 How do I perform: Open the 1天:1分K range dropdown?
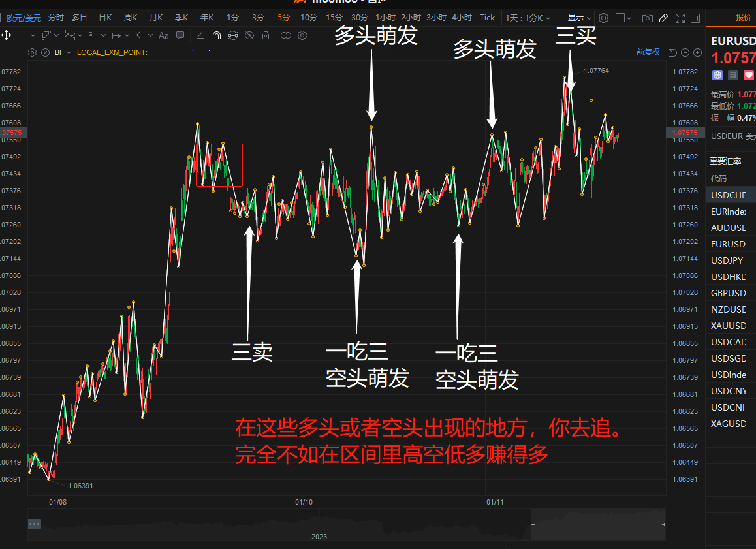tap(528, 18)
